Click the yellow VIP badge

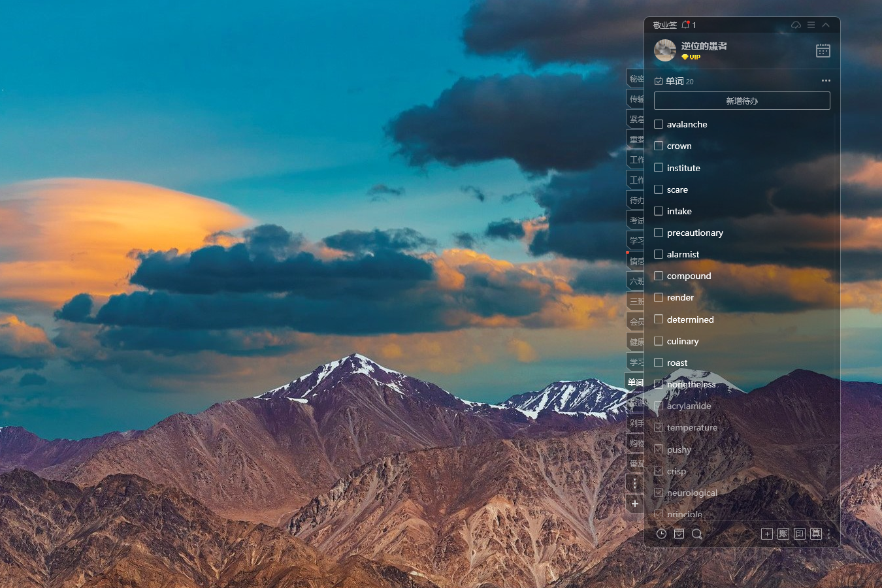point(691,57)
